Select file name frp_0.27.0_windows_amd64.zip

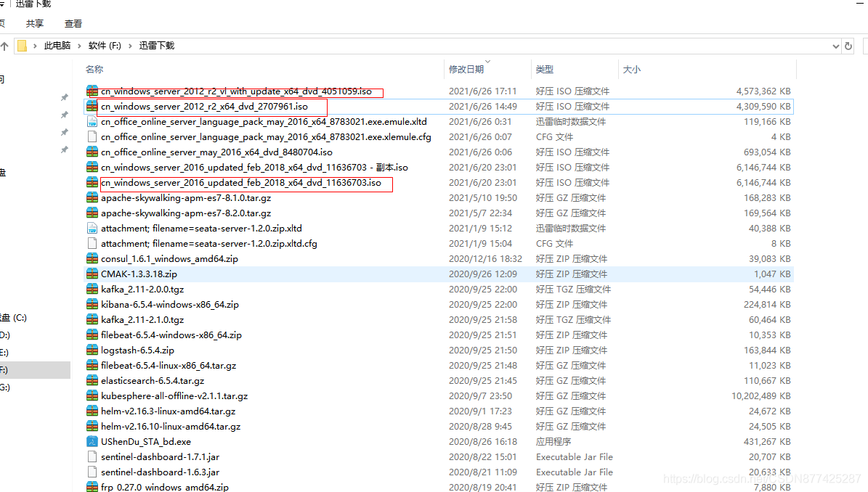(x=165, y=487)
